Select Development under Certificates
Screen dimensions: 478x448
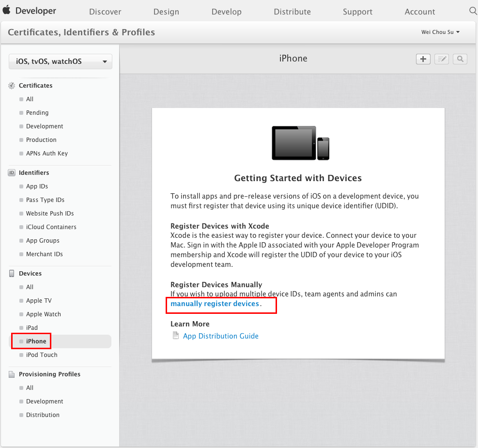(x=45, y=126)
